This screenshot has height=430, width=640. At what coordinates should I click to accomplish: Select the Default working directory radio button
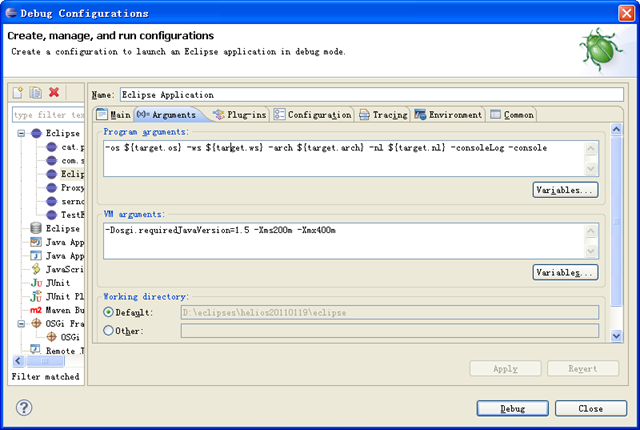click(108, 312)
